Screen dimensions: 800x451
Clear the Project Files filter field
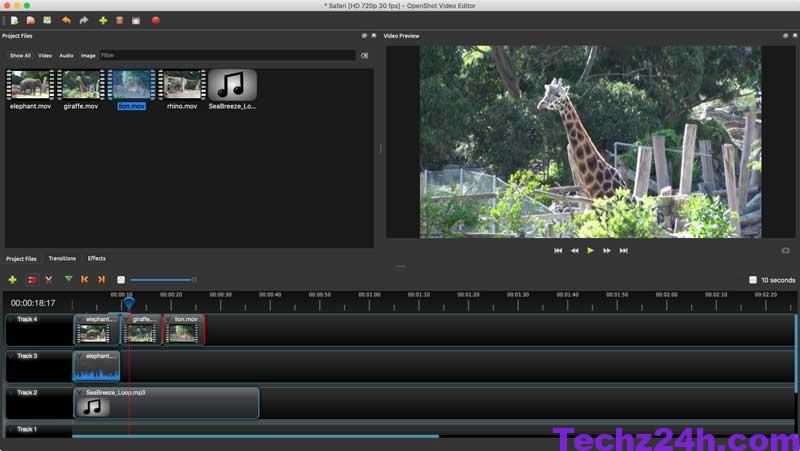[364, 55]
